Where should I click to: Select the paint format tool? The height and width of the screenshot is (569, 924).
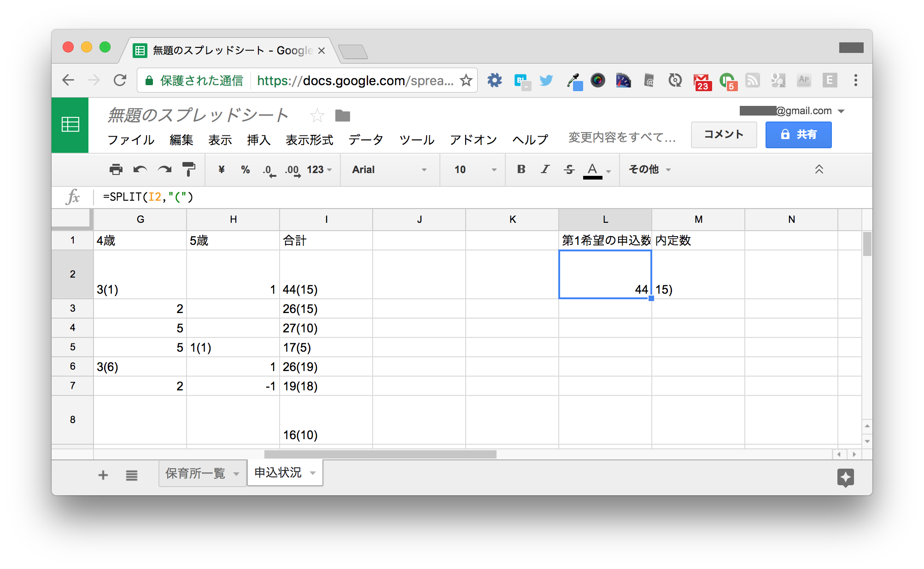tap(189, 169)
